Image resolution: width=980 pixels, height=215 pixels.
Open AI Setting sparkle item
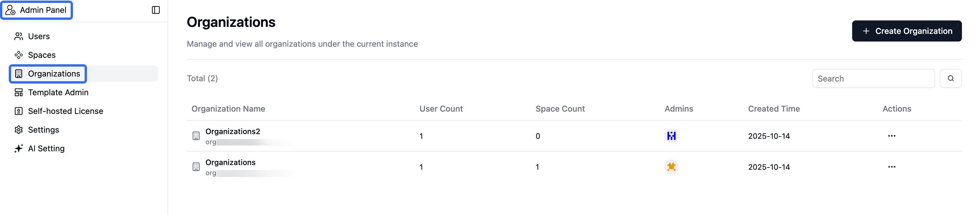(46, 148)
